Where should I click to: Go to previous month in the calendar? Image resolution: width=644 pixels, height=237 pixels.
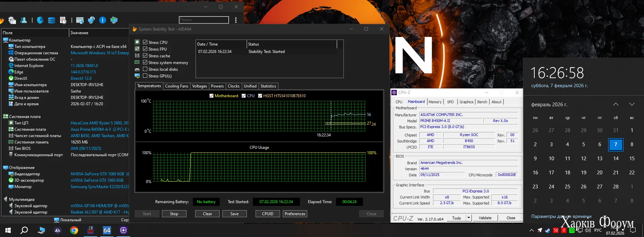[x=615, y=104]
